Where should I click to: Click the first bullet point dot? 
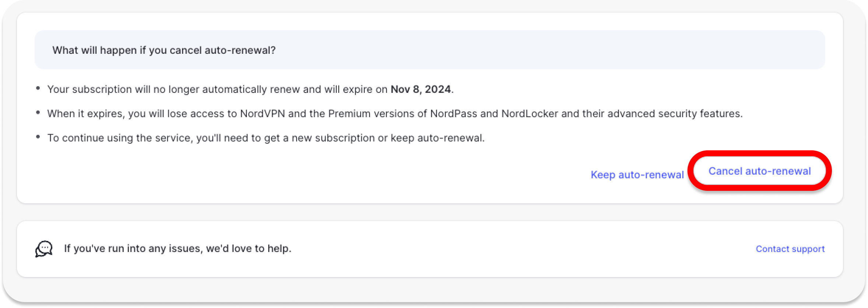point(38,88)
